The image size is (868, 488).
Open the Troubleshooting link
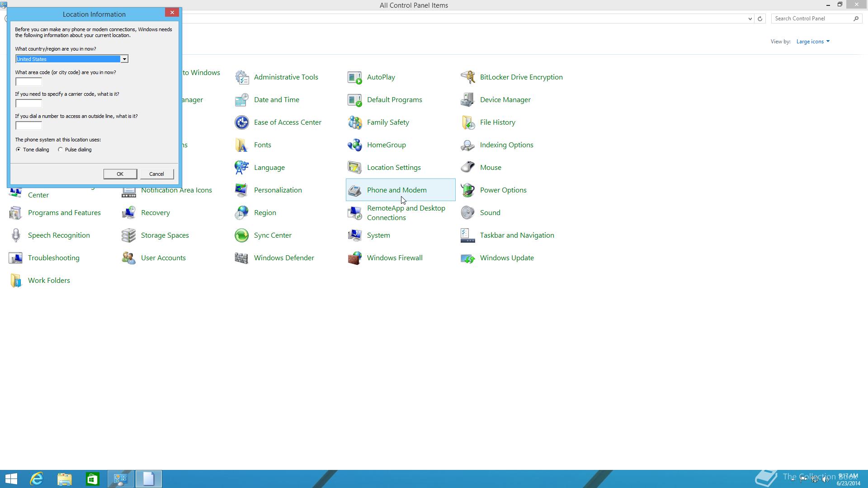click(54, 258)
